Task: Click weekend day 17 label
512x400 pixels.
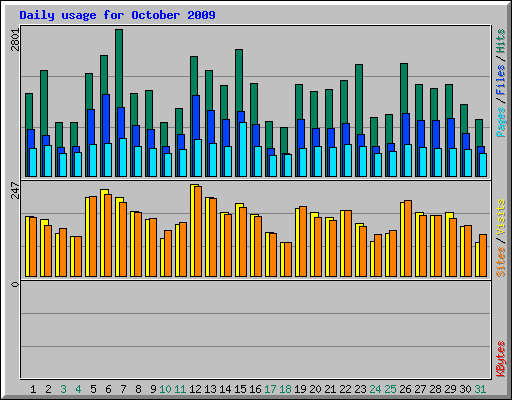Action: (x=270, y=389)
